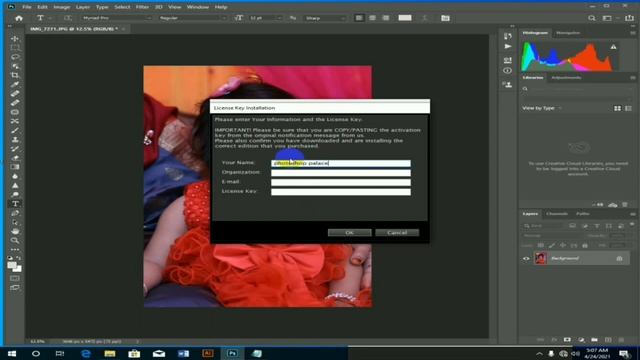Click the foreground color swatch
This screenshot has width=640, height=360.
tap(12, 266)
